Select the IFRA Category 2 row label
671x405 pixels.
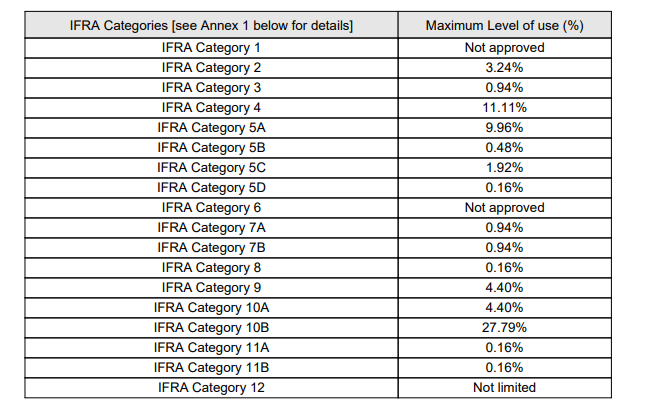pos(210,68)
